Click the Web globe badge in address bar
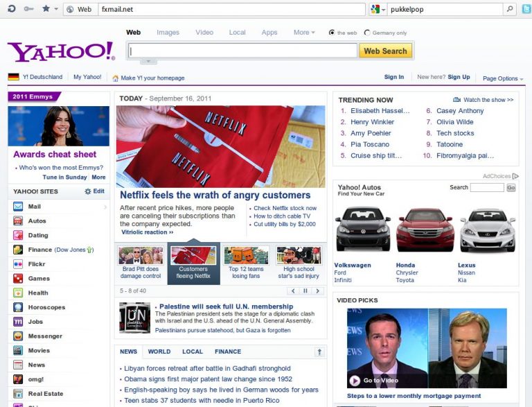The width and height of the screenshot is (532, 407). 80,10
